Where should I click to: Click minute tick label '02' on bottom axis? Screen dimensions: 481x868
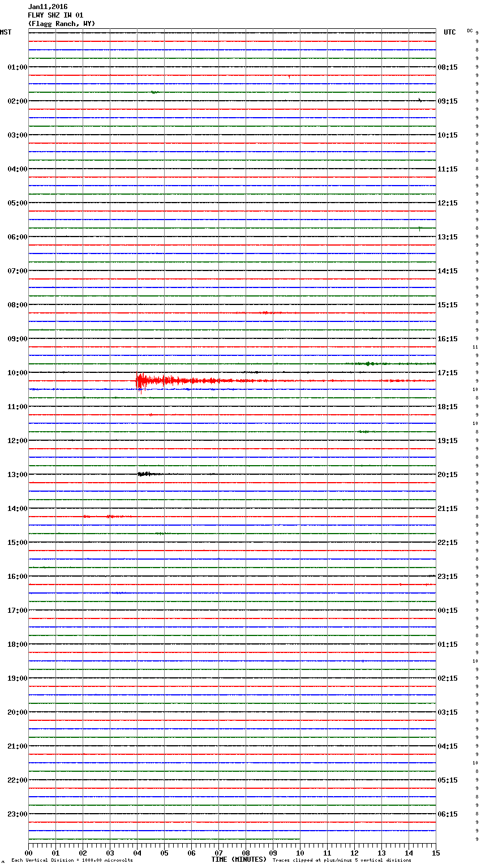click(83, 852)
